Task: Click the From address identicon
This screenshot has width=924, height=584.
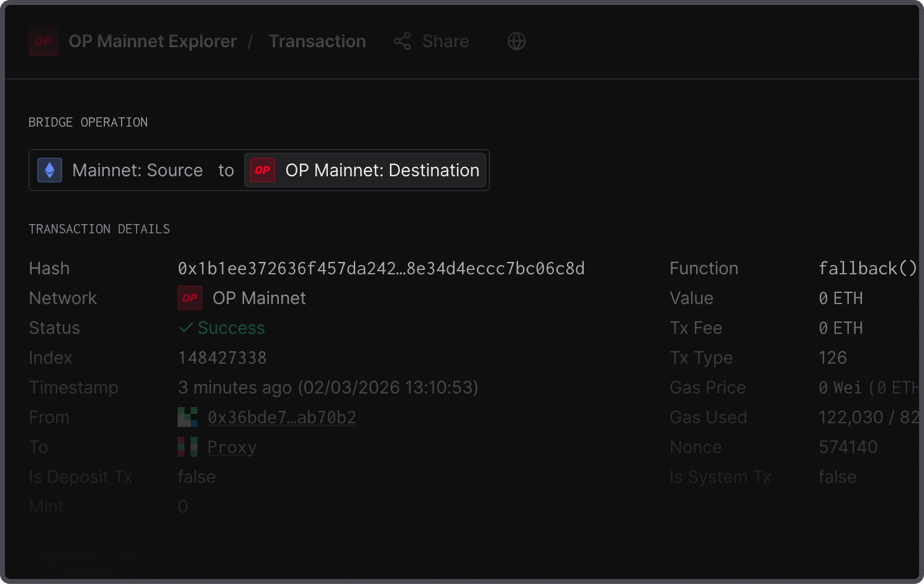Action: point(188,417)
